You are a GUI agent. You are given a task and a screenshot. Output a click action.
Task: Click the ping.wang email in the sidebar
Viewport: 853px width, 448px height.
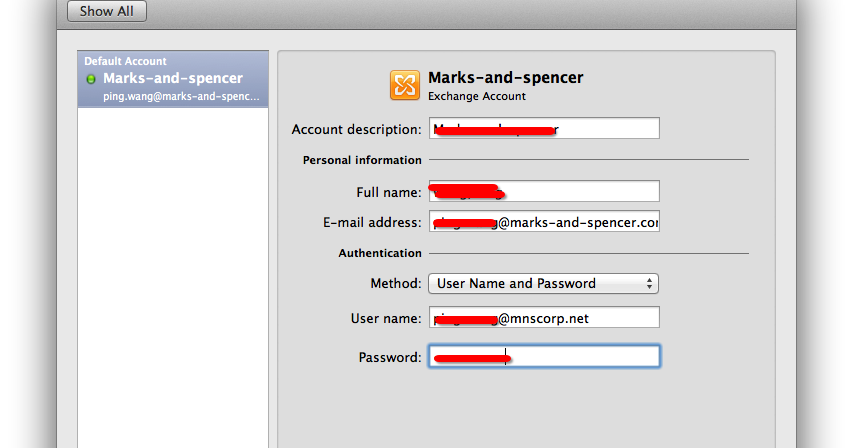[181, 97]
